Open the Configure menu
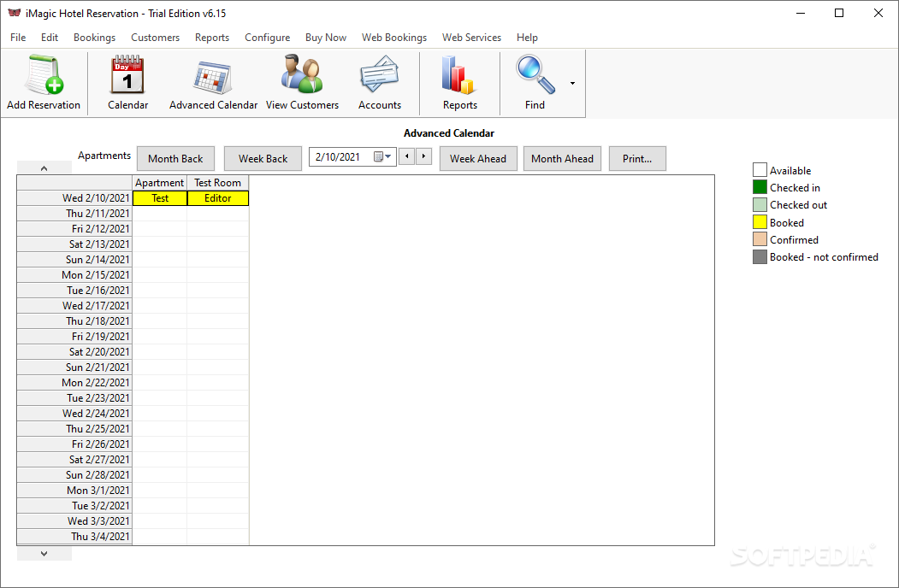The image size is (899, 588). tap(267, 38)
